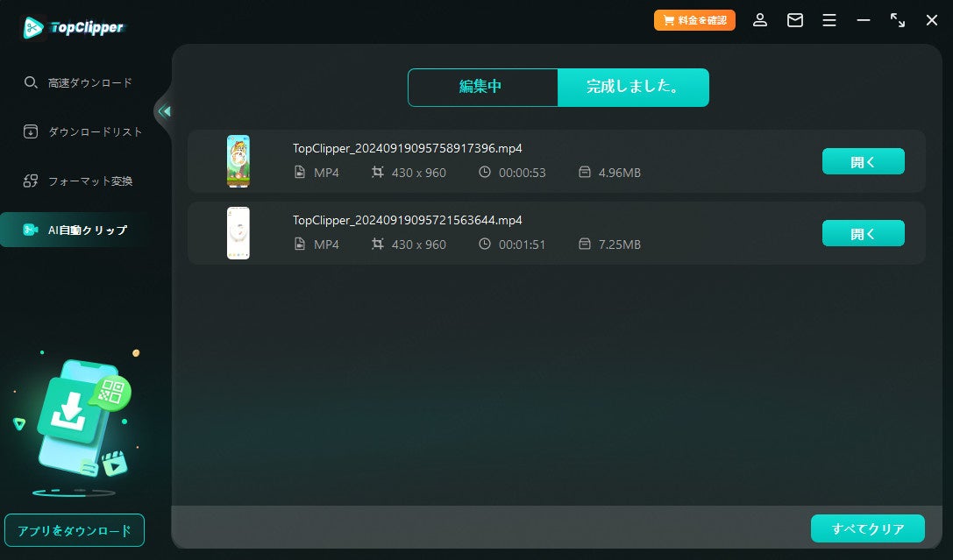Viewport: 953px width, 560px height.
Task: Open the user account icon
Action: pyautogui.click(x=760, y=20)
